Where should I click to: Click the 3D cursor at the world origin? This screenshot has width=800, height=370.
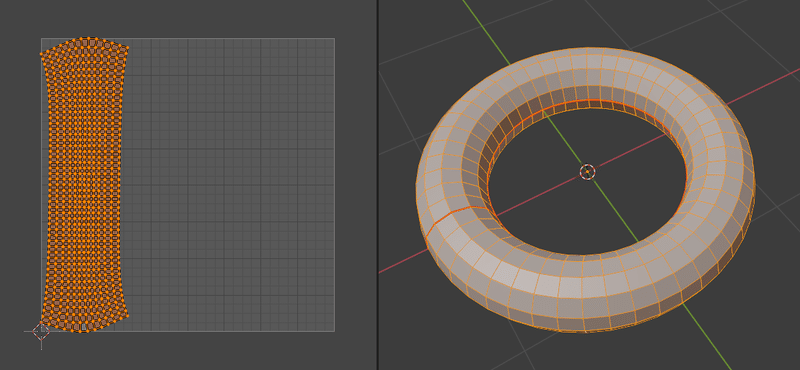[x=587, y=172]
